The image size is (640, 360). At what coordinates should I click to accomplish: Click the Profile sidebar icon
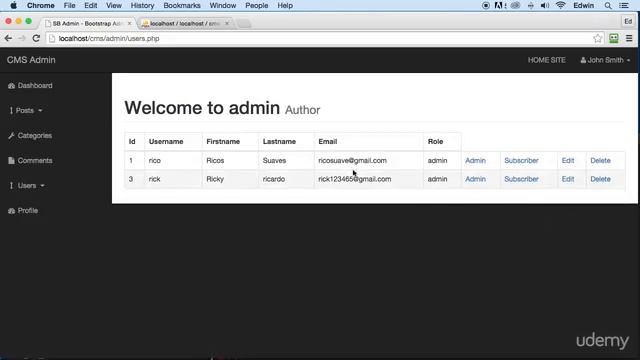pos(11,211)
